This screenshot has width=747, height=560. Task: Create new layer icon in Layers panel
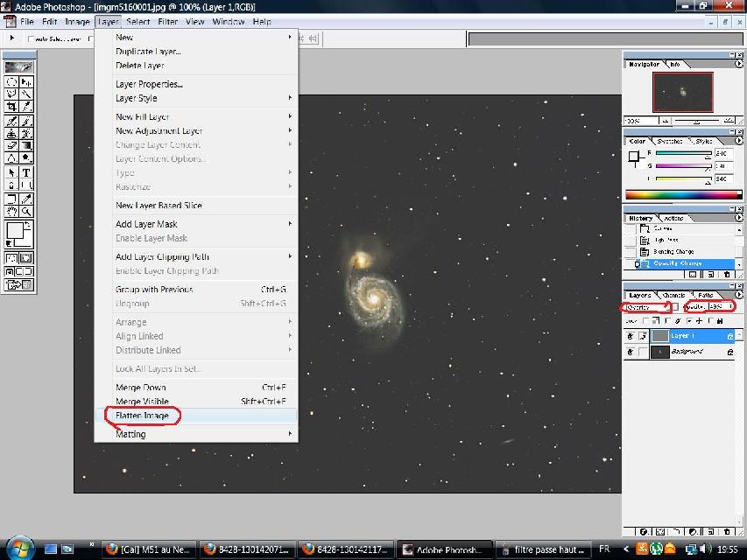710,531
